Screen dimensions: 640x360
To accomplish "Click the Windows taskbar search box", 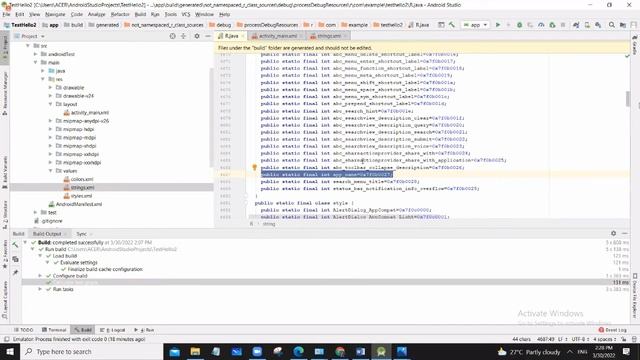I will pyautogui.click(x=91, y=351).
